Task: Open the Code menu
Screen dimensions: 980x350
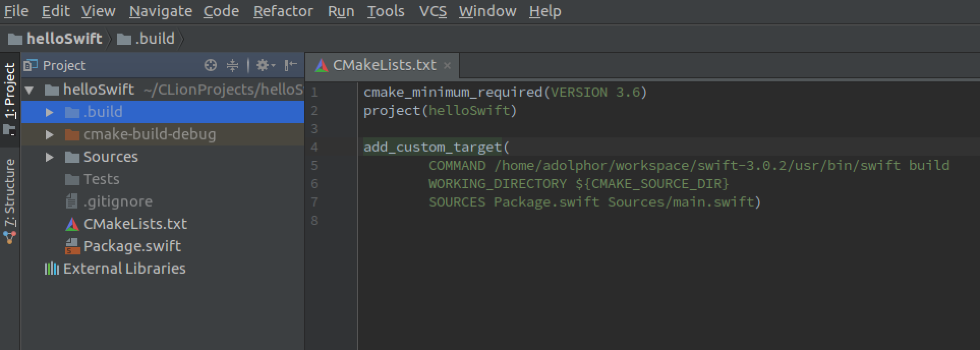Action: coord(221,11)
